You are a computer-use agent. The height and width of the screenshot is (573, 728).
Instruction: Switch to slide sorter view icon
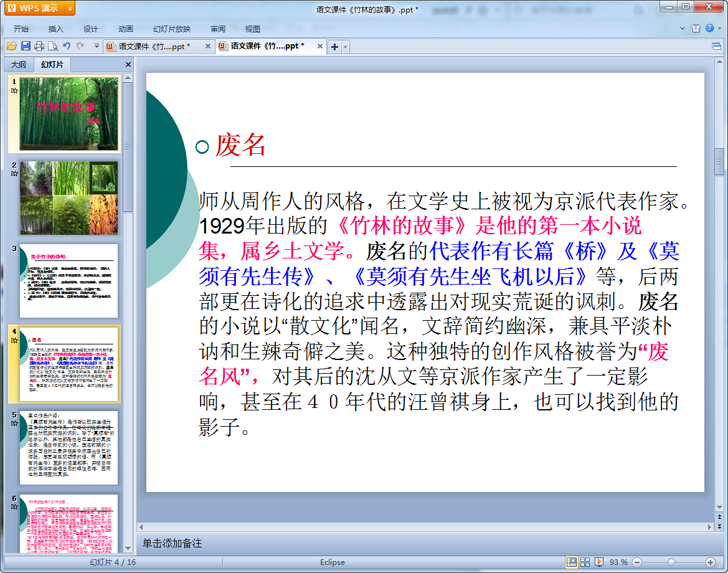coord(585,562)
